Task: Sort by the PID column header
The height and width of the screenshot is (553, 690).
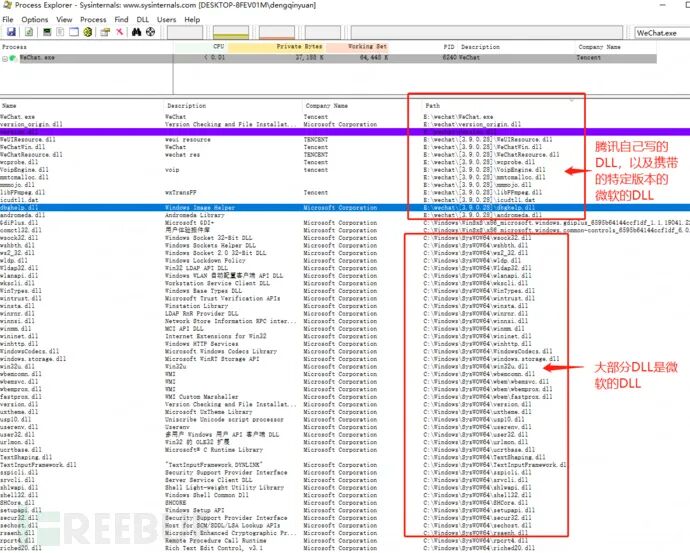Action: (x=424, y=47)
